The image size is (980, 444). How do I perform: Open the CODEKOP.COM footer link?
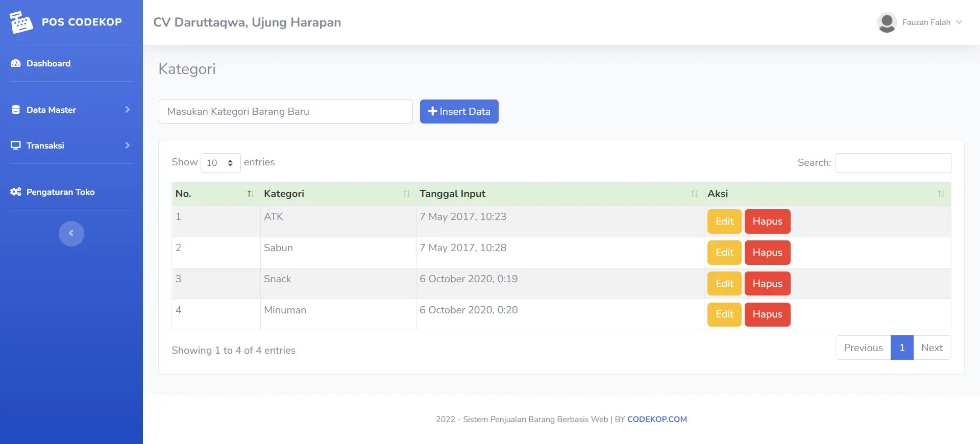[x=657, y=420]
